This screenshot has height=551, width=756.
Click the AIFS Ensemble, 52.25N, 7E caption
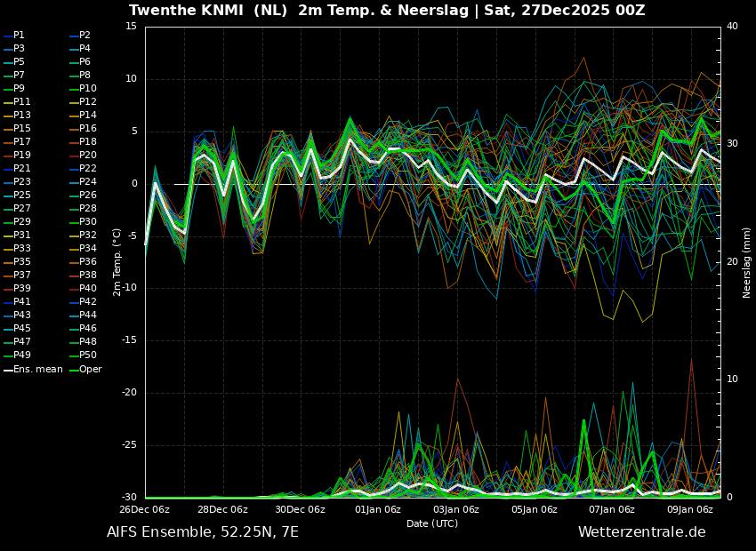(x=203, y=532)
